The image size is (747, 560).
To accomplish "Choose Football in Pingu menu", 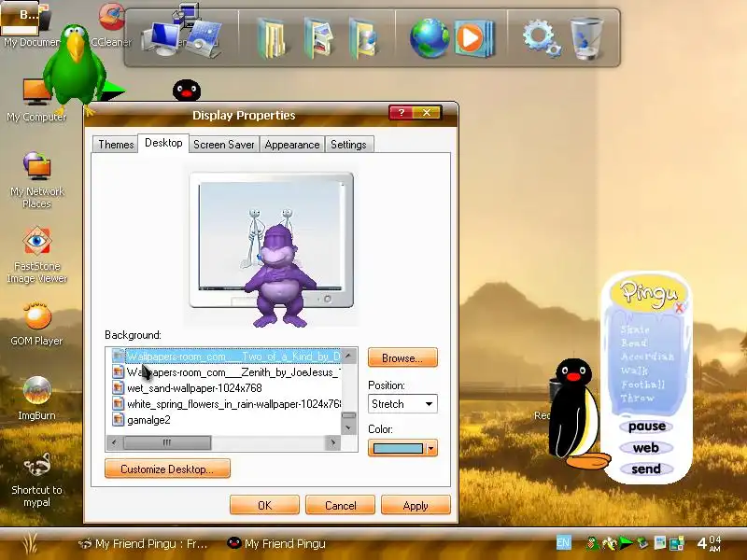I will point(642,384).
